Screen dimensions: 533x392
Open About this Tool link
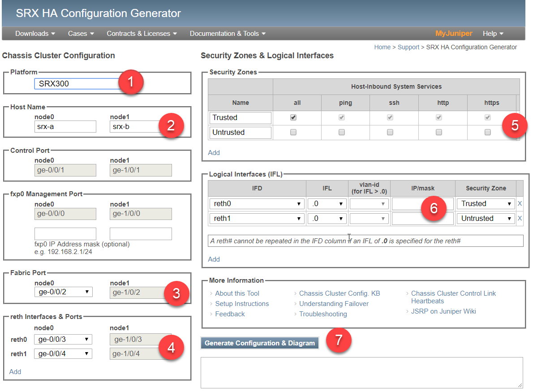(237, 293)
